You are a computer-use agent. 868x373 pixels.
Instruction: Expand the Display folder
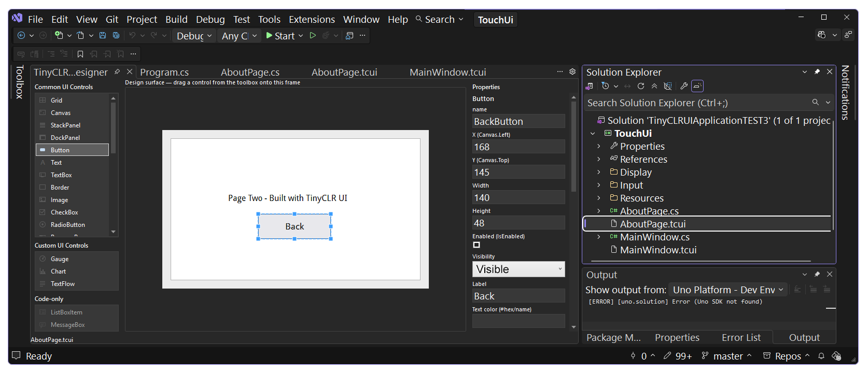coord(599,173)
